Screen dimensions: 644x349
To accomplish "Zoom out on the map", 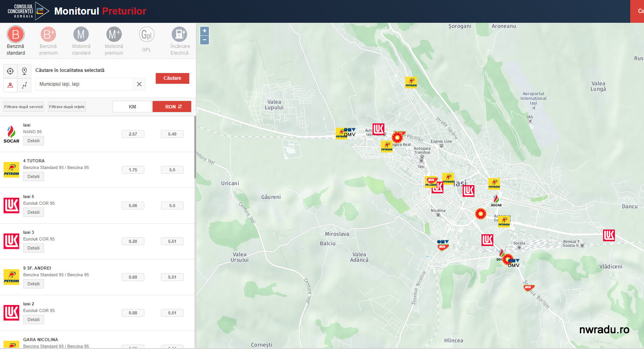I will pyautogui.click(x=205, y=40).
